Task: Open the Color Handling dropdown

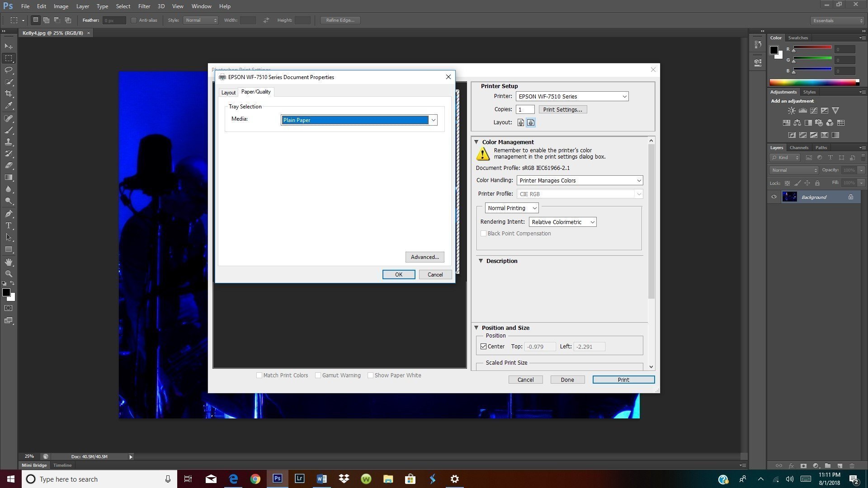Action: 580,180
